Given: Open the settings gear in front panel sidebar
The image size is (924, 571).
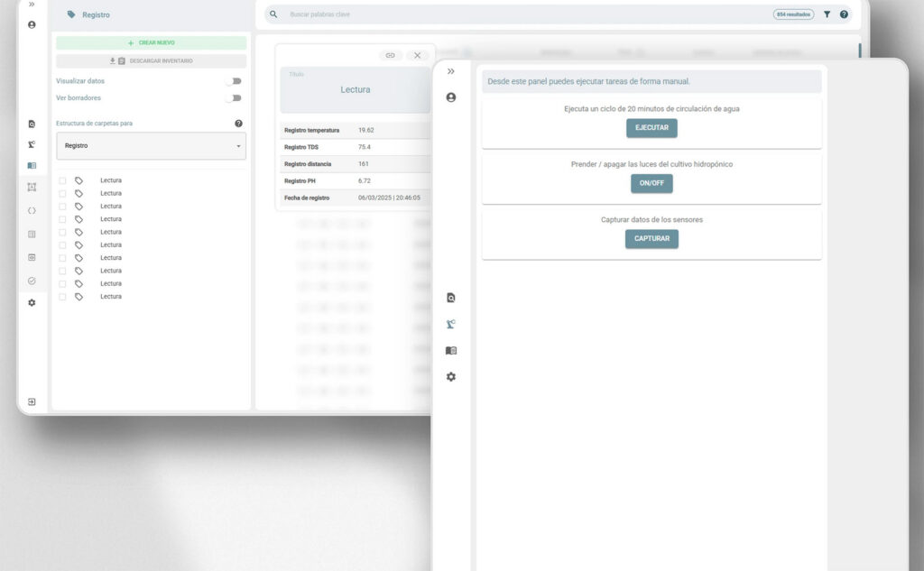Looking at the screenshot, I should (451, 376).
